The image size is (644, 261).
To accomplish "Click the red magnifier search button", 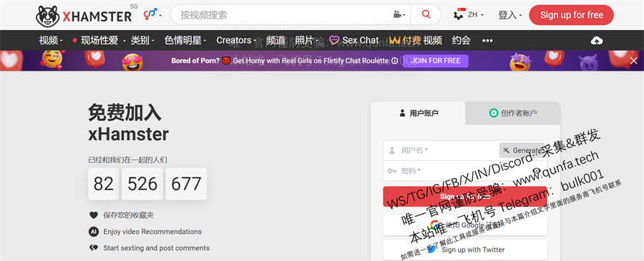I will pos(426,15).
